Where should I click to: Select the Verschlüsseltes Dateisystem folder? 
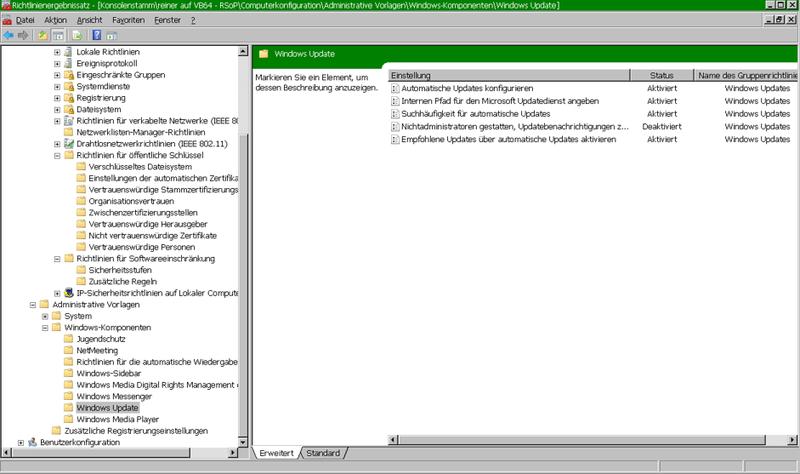pyautogui.click(x=140, y=167)
